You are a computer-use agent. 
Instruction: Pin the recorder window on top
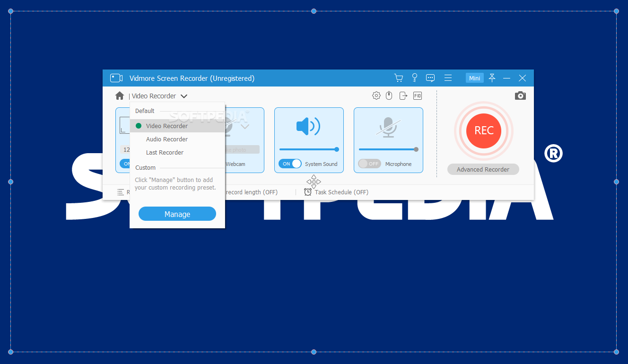click(492, 78)
